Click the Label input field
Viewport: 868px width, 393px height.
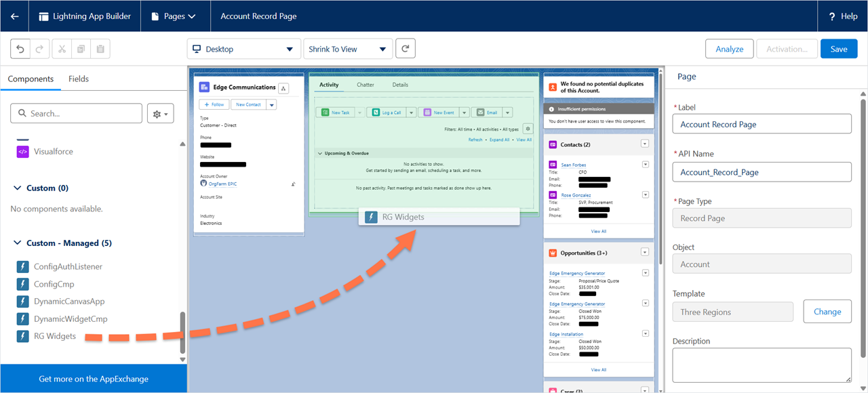(x=762, y=124)
